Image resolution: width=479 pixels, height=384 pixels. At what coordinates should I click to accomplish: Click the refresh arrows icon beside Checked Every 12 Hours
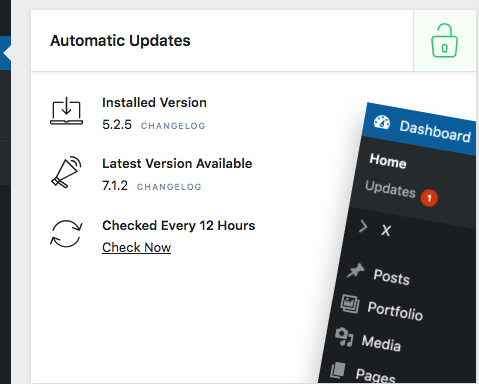(x=66, y=234)
